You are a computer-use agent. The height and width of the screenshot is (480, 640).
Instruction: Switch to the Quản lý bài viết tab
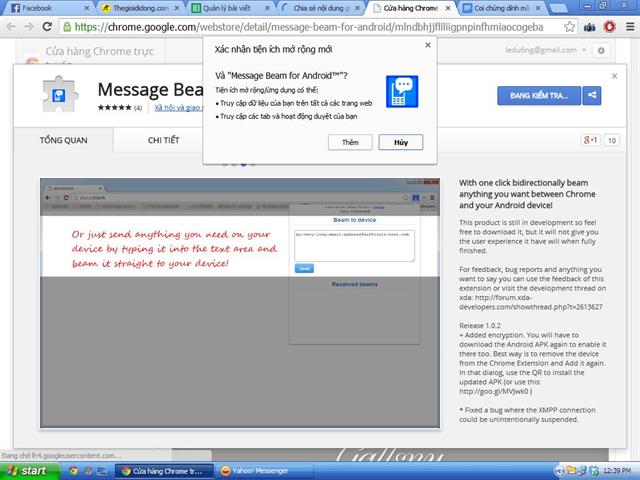[x=230, y=8]
